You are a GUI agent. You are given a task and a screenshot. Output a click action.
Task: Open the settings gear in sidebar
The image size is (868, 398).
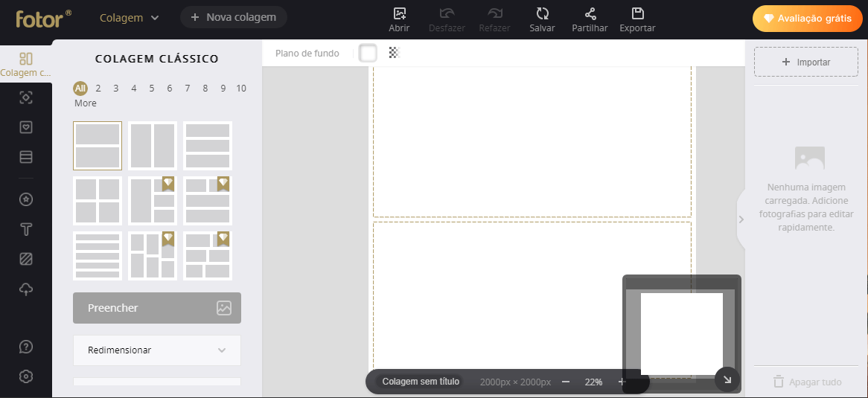[26, 376]
